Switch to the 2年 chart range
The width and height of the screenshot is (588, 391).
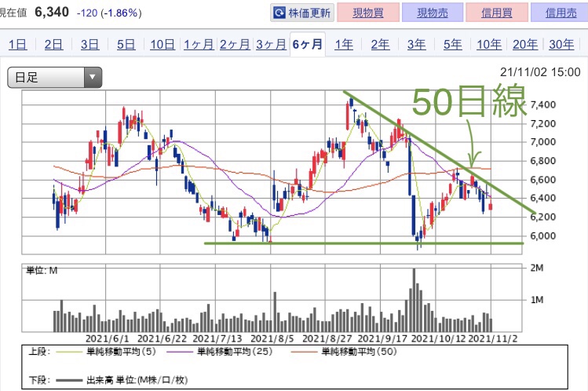click(x=380, y=45)
